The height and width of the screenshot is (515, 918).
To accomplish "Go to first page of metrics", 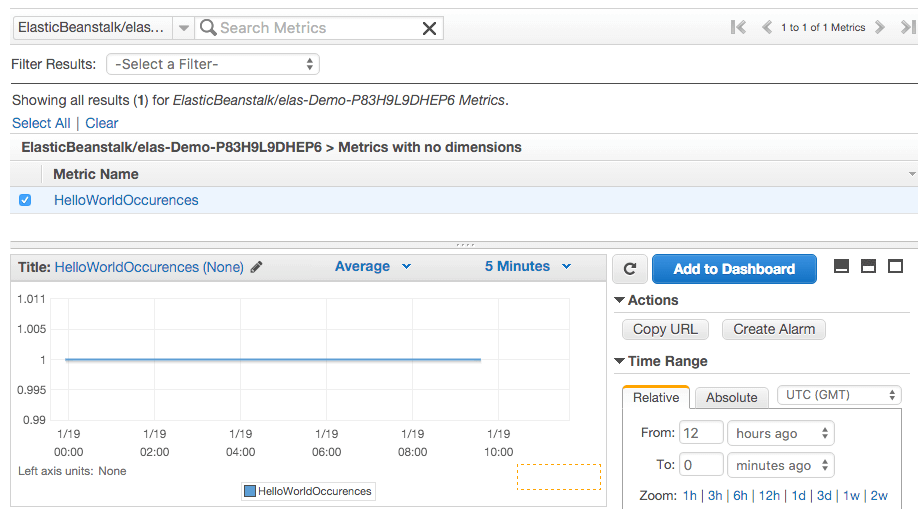I will (738, 27).
